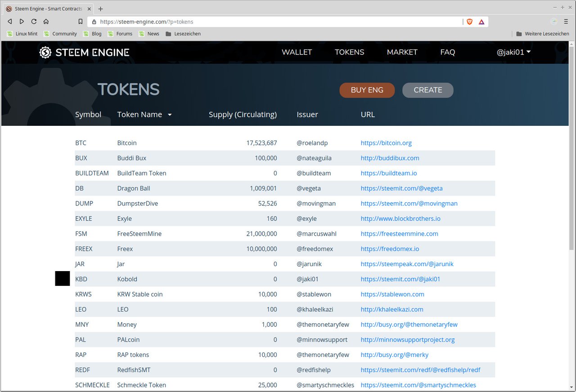Go to the TOKENS page
576x392 pixels.
click(x=349, y=52)
